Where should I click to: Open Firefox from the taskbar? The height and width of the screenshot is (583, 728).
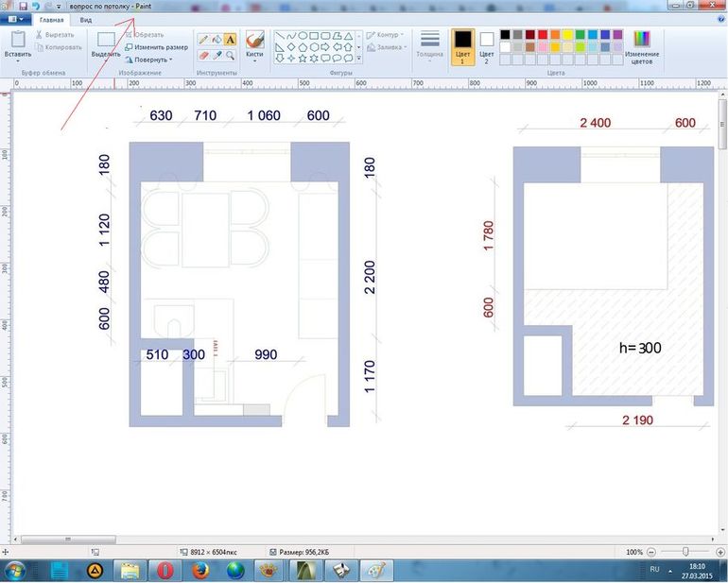coord(199,570)
